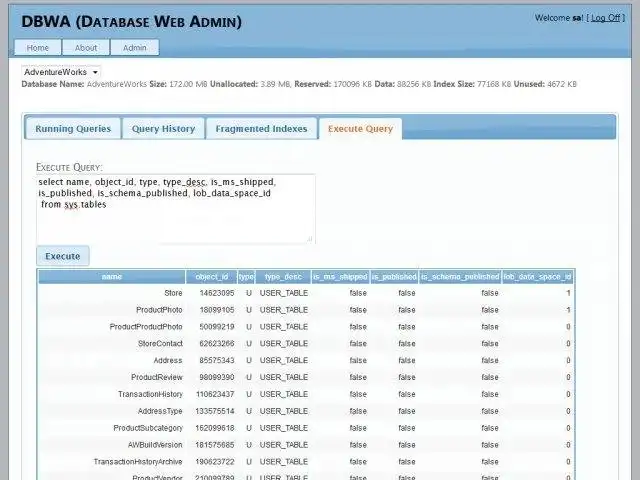This screenshot has height=480, width=640.
Task: Click the lob_data_space_id column header
Action: pos(537,277)
